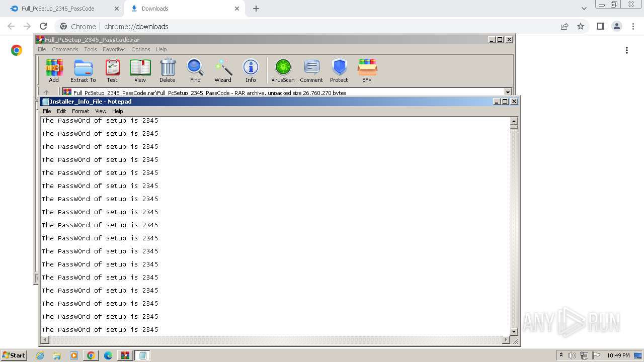Screen dimensions: 644x362
Task: Click the Delete trash can icon
Action: point(168,71)
